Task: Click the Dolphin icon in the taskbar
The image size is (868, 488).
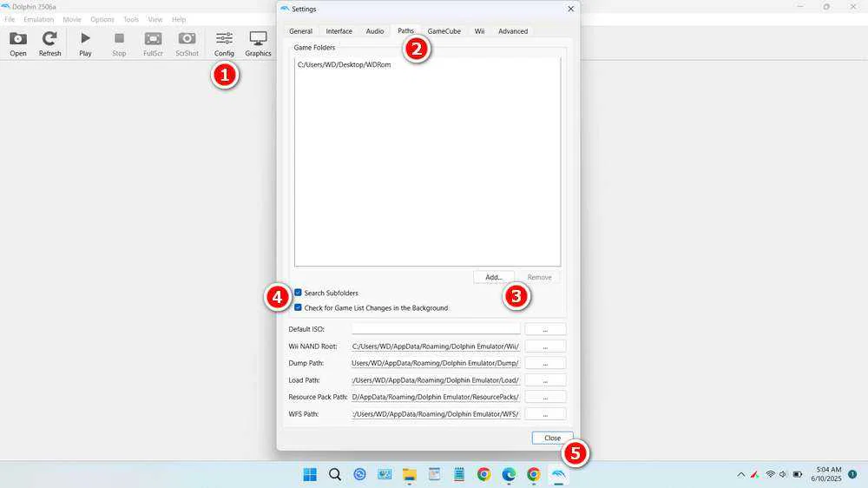Action: coord(558,474)
